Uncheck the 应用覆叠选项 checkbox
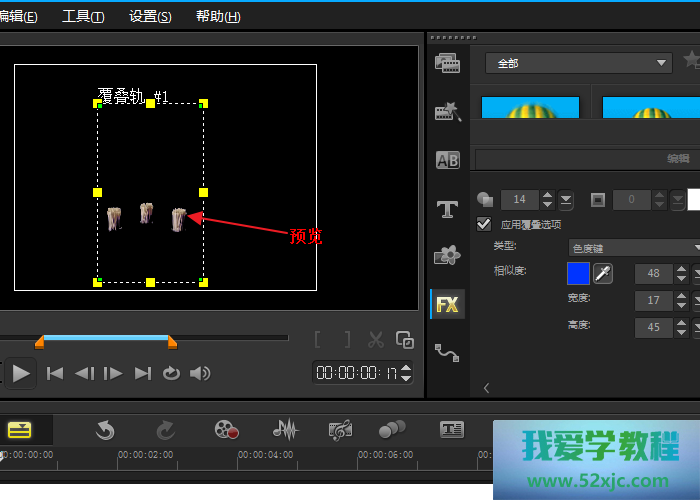The width and height of the screenshot is (700, 500). coord(485,224)
